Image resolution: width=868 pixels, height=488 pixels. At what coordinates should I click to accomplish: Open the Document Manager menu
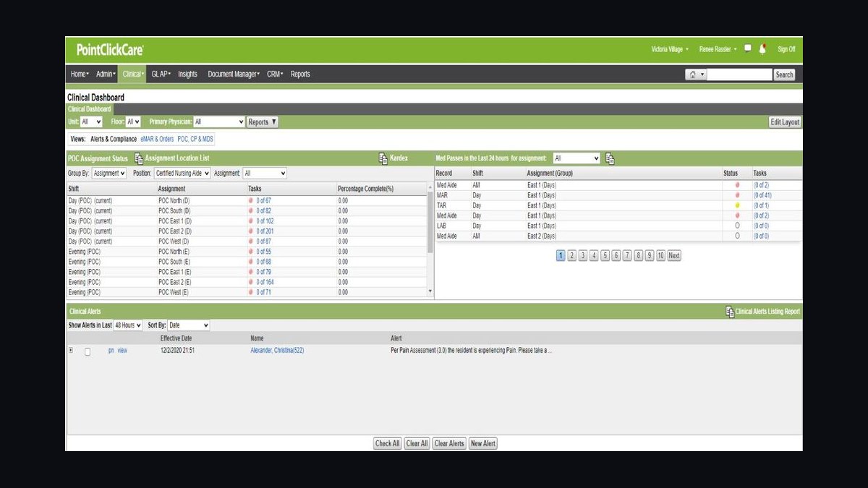(x=234, y=74)
